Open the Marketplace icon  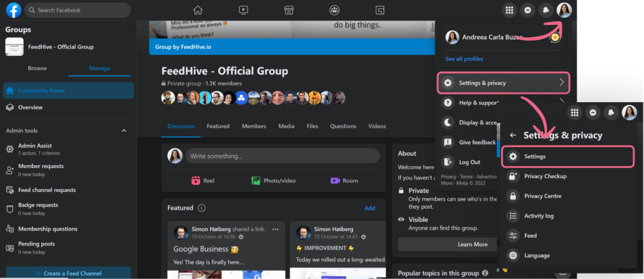pyautogui.click(x=289, y=10)
